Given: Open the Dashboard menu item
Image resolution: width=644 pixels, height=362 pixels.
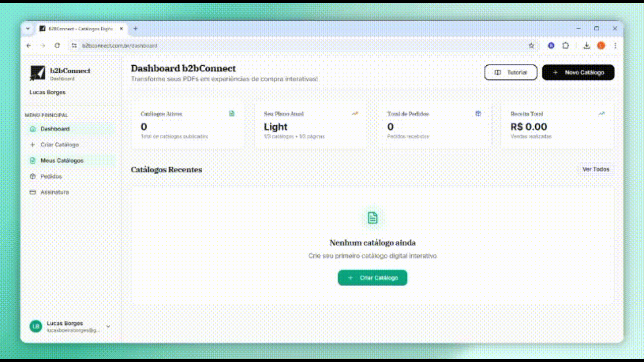Looking at the screenshot, I should point(70,129).
